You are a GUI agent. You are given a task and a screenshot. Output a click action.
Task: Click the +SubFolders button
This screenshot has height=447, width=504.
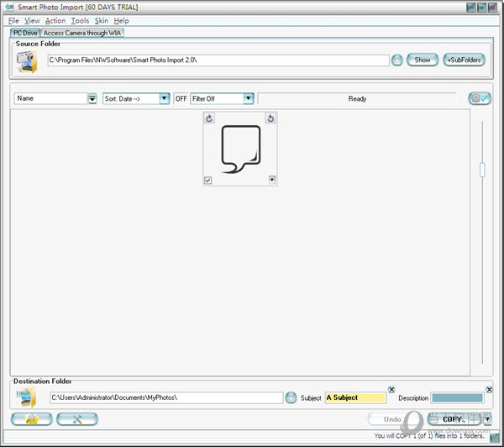465,60
